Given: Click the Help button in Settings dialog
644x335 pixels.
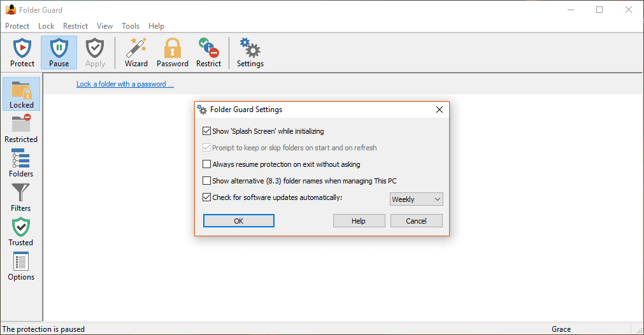Looking at the screenshot, I should click(359, 221).
